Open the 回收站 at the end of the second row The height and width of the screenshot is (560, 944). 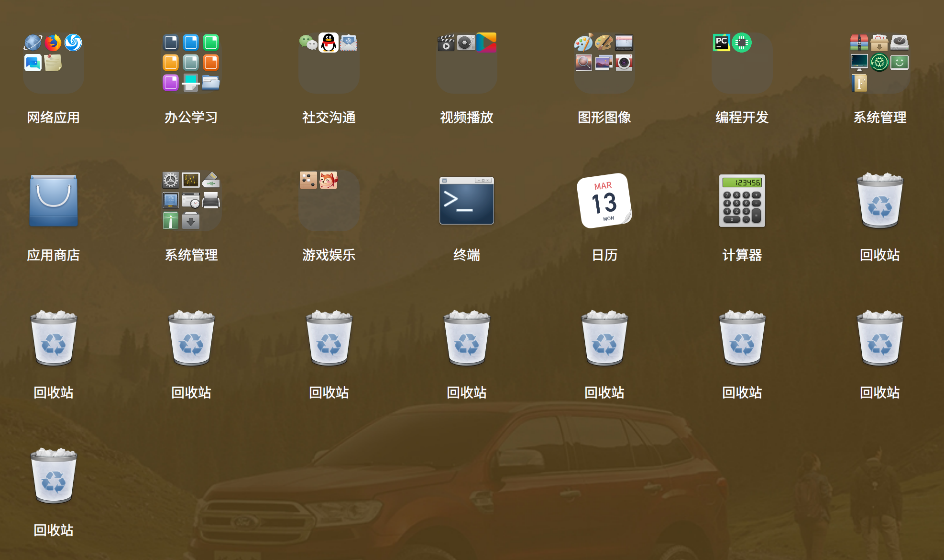coord(879,201)
